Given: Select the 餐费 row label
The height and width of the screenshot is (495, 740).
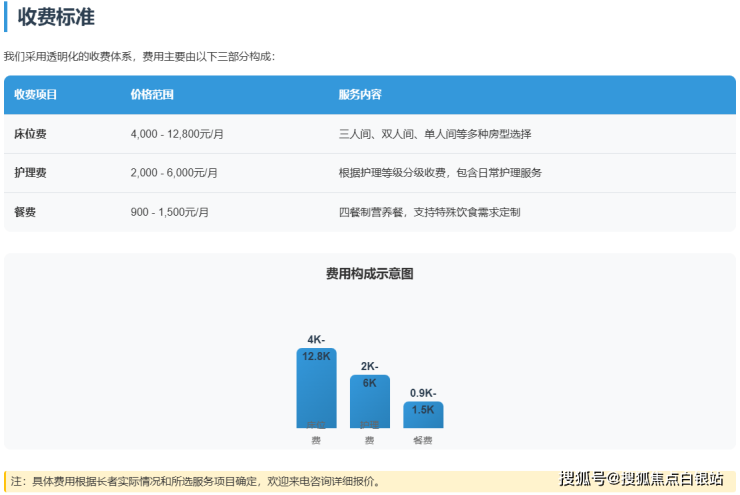Looking at the screenshot, I should coord(25,212).
